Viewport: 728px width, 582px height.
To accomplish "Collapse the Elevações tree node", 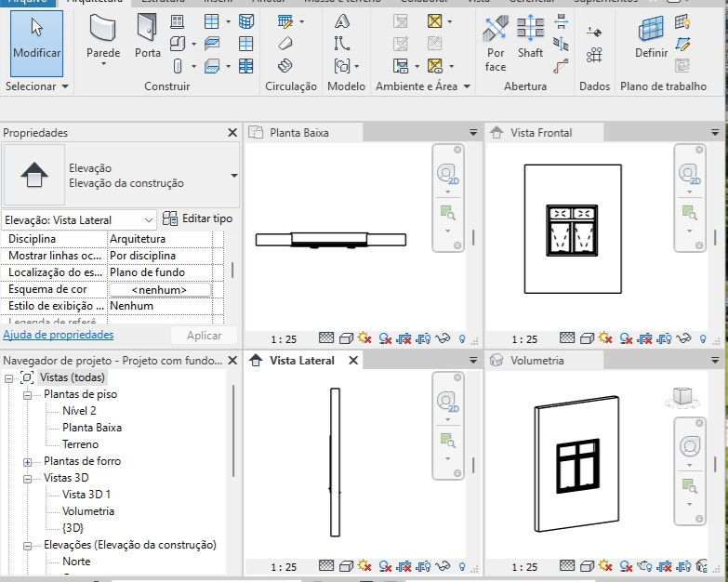I will point(27,546).
